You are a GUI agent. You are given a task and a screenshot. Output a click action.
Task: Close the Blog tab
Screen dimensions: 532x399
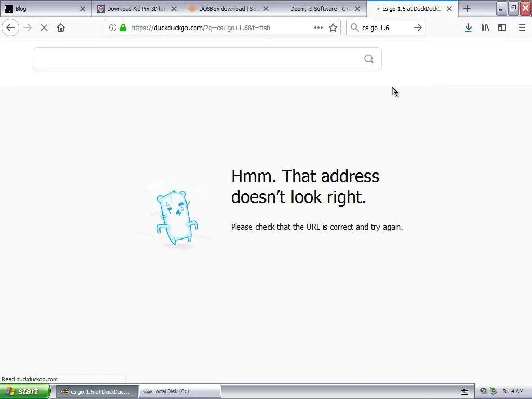83,9
